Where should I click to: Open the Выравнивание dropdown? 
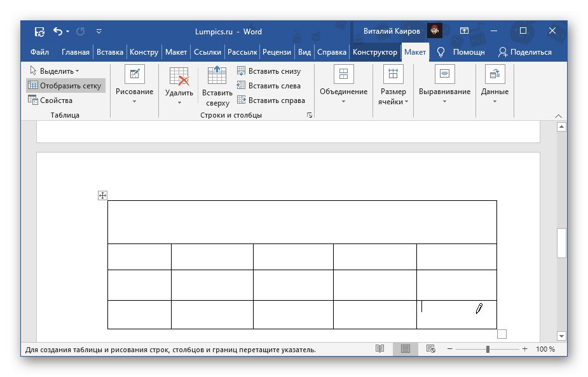tap(444, 86)
